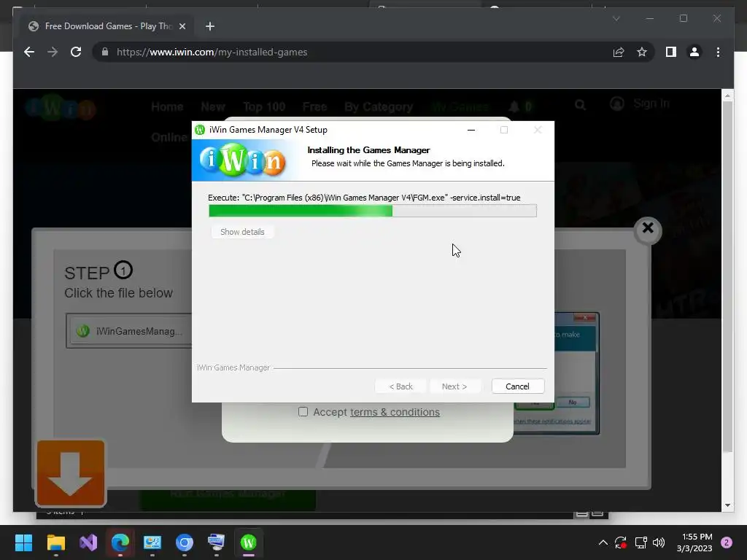Viewport: 747px width, 560px height.
Task: Go back using the browser back arrow
Action: 29,52
